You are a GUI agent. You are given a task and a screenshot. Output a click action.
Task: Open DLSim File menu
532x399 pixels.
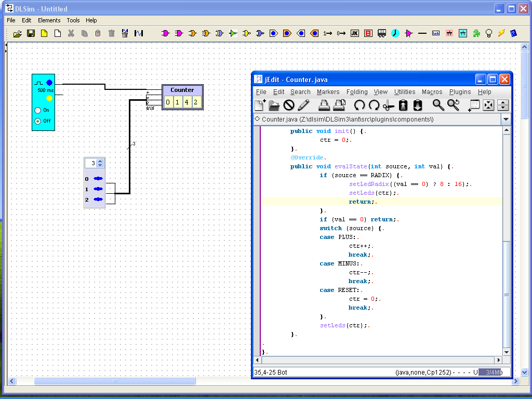pyautogui.click(x=11, y=20)
